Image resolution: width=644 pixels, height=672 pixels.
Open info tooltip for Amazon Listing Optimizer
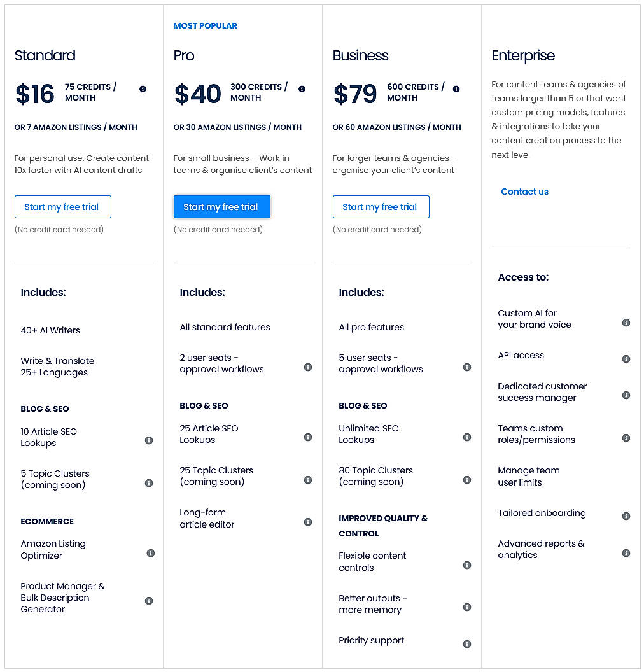150,552
